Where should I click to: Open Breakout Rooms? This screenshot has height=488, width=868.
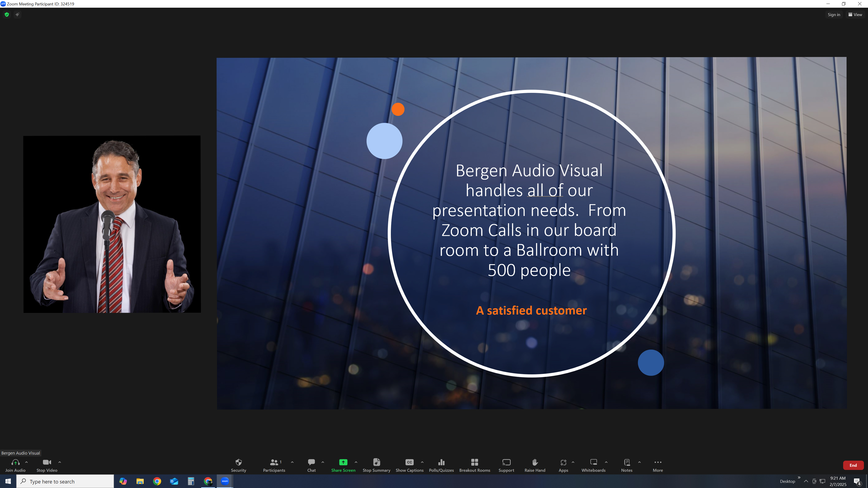tap(474, 465)
